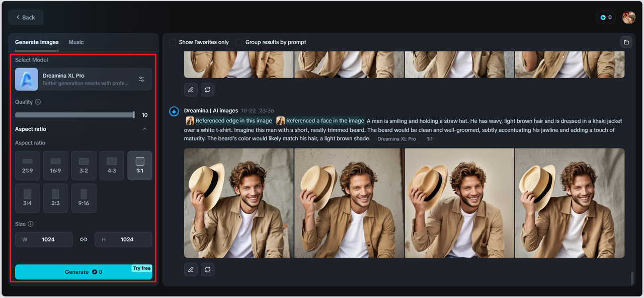Viewport: 644px width, 298px height.
Task: Click the Dreamina AI images star icon
Action: coord(174,111)
